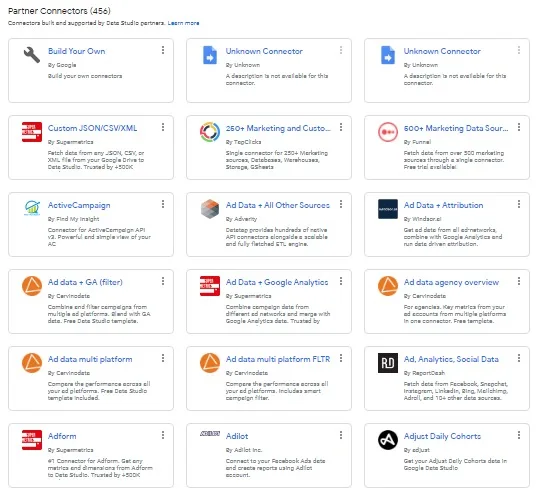Click the 'By adjust' author text

tap(416, 450)
